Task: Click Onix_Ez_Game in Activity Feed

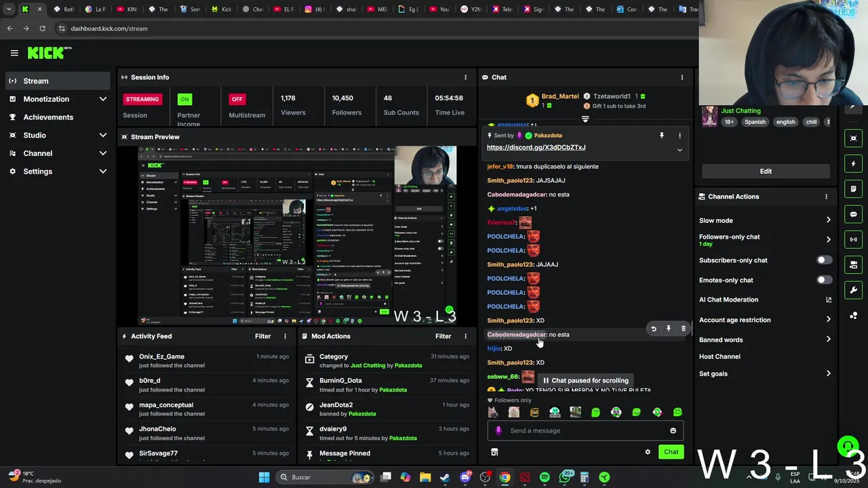Action: click(161, 357)
